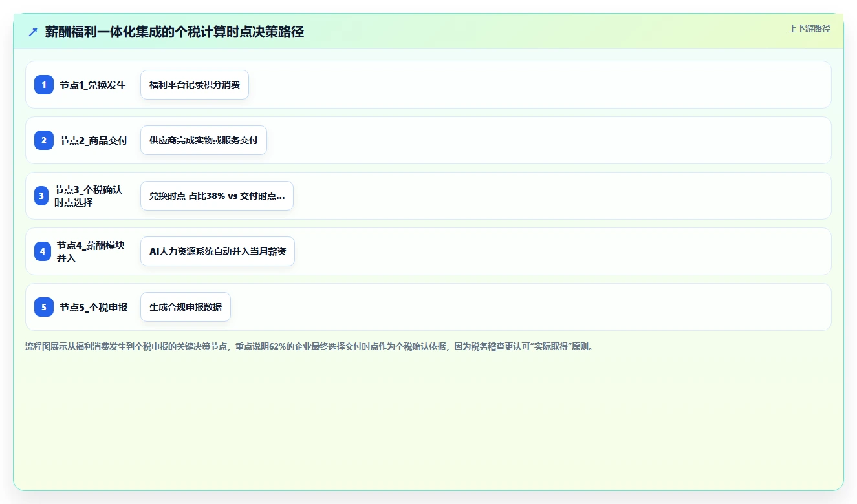
Task: Select the 节点2_商品交付 label
Action: (94, 140)
